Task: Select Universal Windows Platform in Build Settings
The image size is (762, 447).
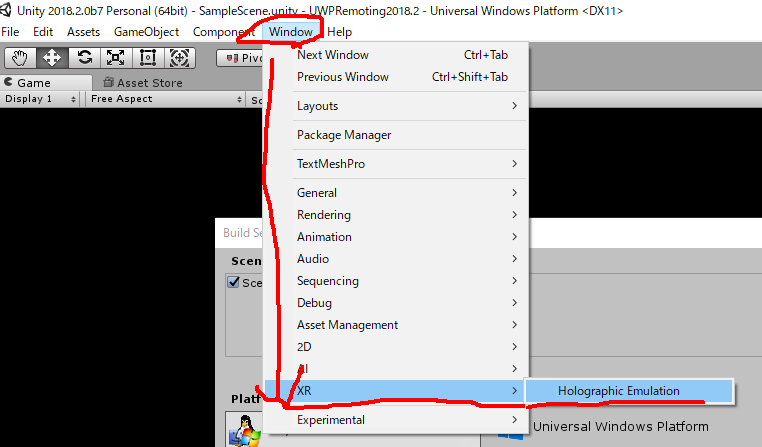Action: pos(621,427)
